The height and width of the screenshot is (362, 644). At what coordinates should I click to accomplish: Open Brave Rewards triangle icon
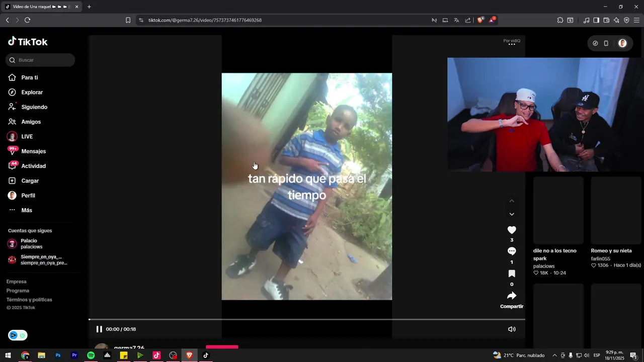click(x=492, y=20)
